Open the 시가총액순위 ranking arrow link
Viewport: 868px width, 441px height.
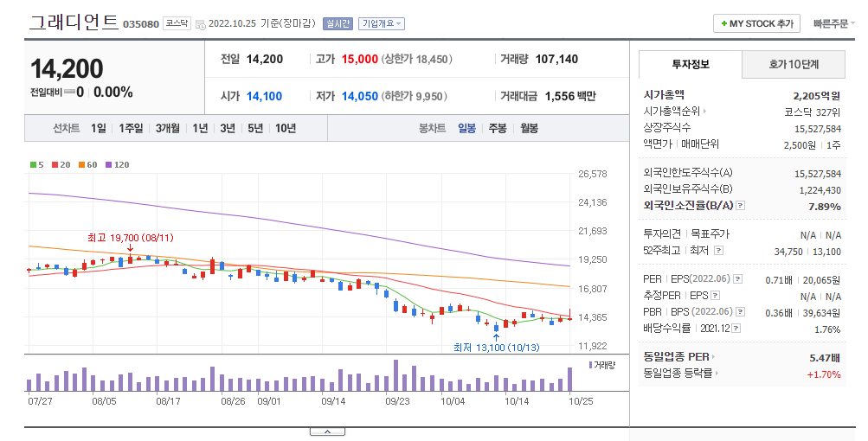675,112
